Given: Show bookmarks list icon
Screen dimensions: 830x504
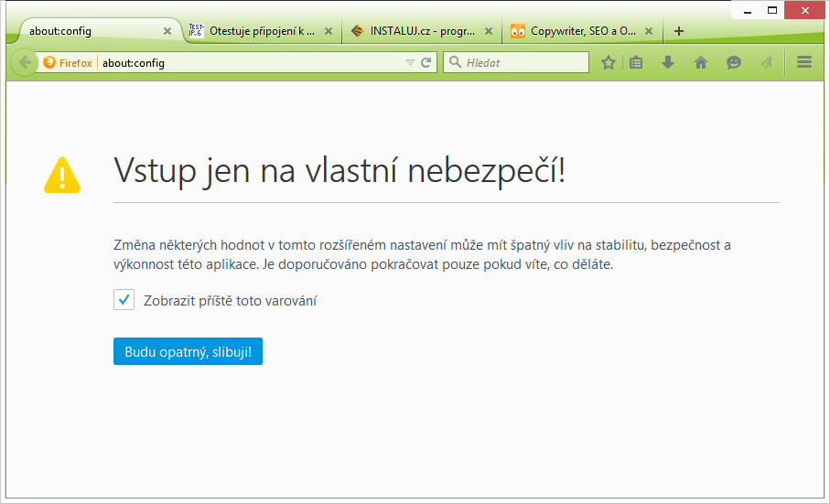Looking at the screenshot, I should (636, 62).
